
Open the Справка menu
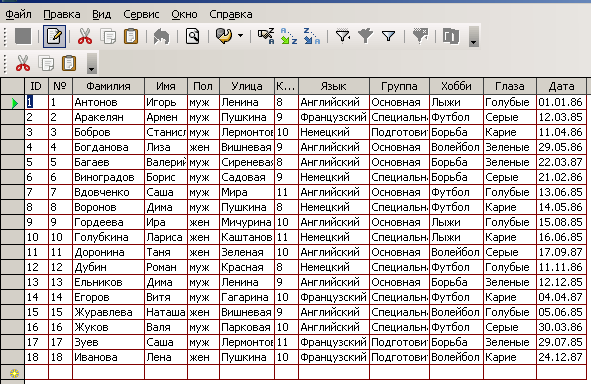click(x=231, y=14)
